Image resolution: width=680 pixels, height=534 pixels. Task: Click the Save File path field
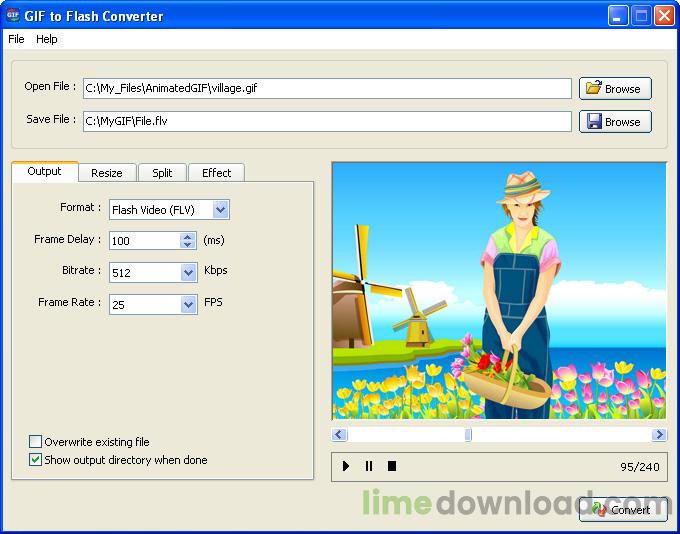pyautogui.click(x=326, y=121)
